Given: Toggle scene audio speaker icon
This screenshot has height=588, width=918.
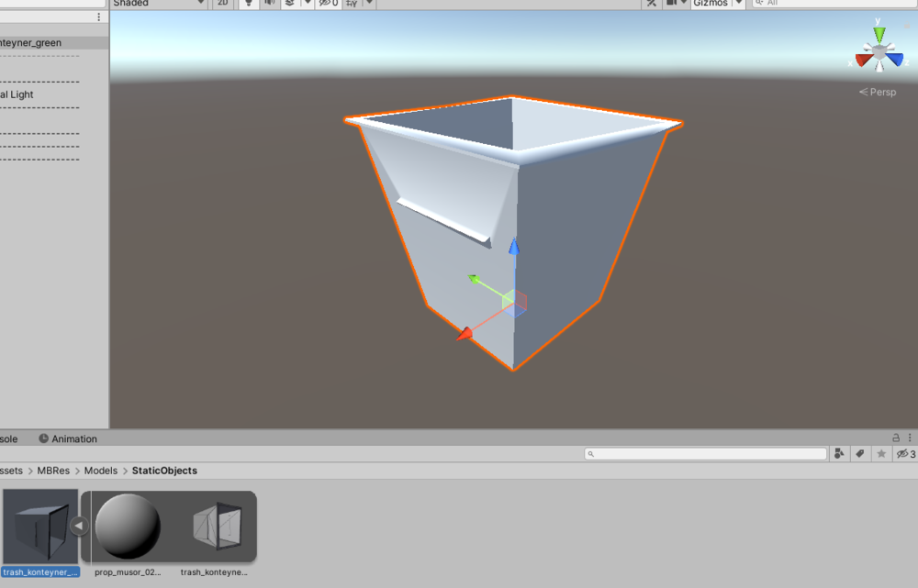Looking at the screenshot, I should [269, 3].
